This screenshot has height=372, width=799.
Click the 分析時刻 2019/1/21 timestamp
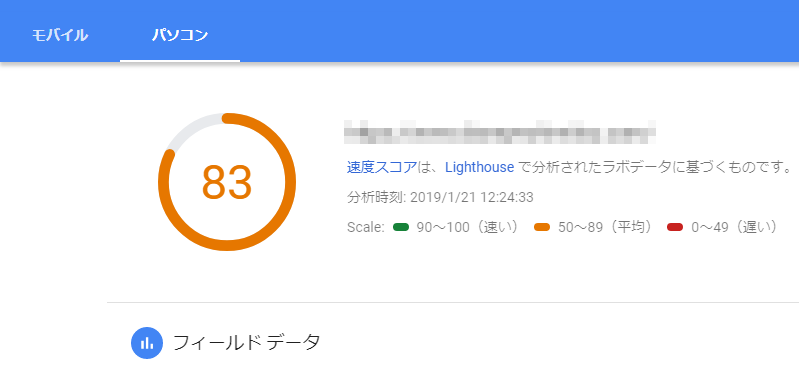(440, 197)
